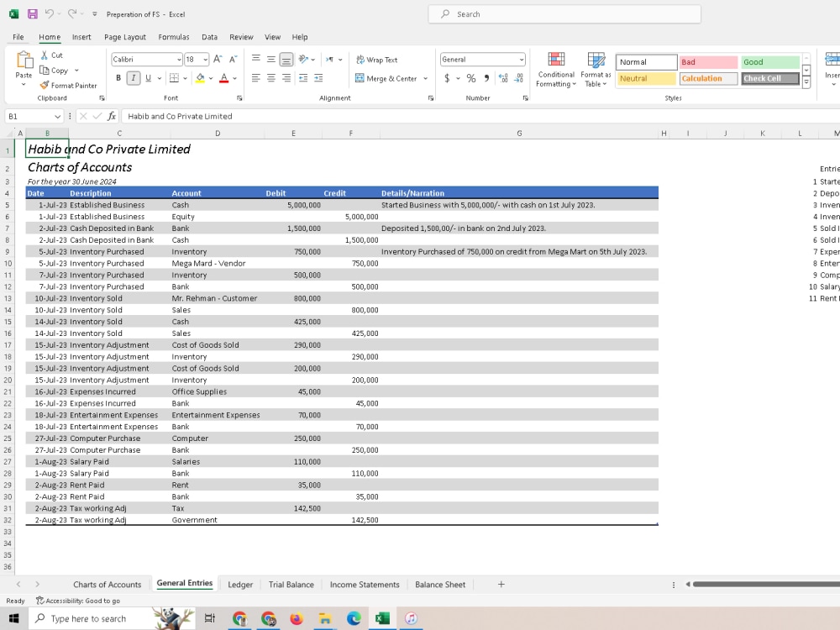Click Insert Function fx icon
Viewport: 840px width, 630px height.
click(112, 116)
